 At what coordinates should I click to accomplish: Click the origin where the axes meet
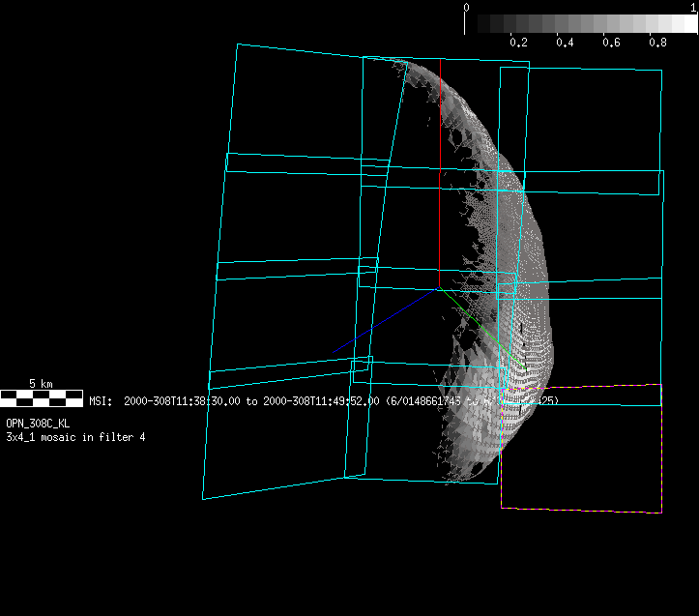pyautogui.click(x=440, y=287)
